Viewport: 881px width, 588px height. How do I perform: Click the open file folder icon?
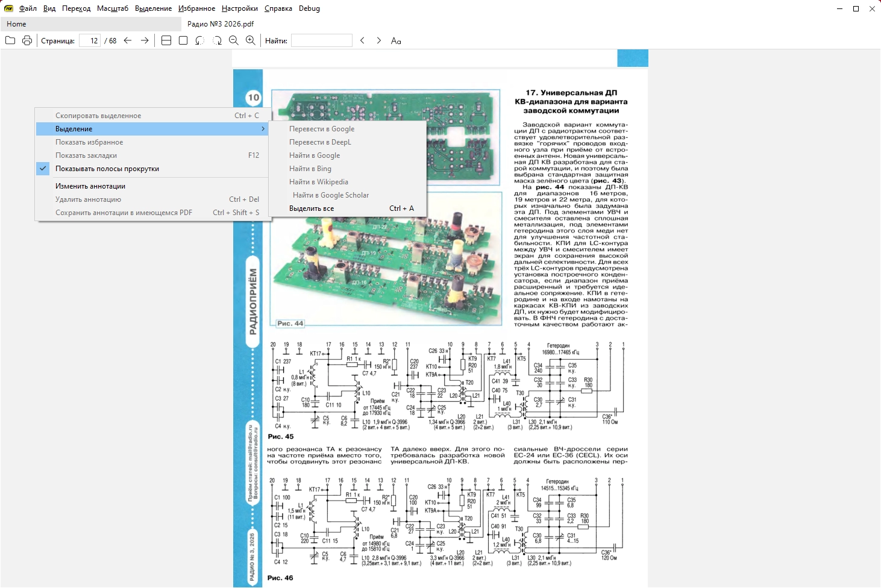pos(10,40)
